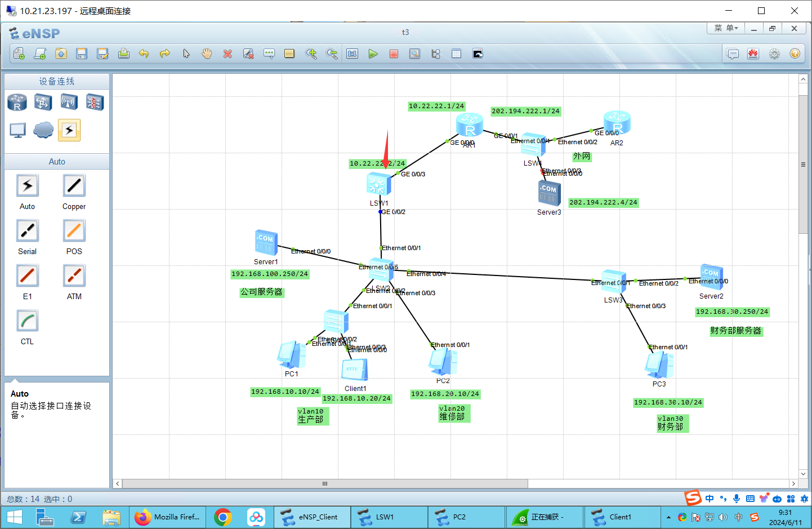Select the router device category

click(x=17, y=103)
